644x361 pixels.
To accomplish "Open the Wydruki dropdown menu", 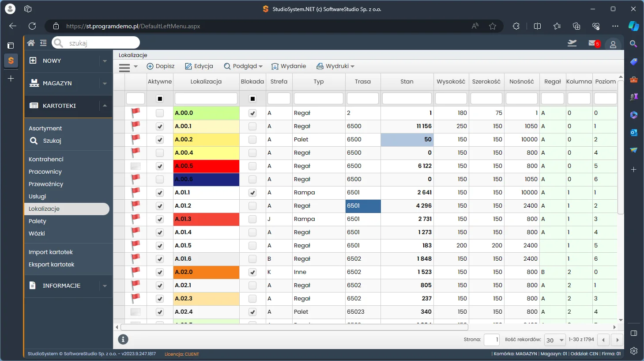I will (335, 66).
